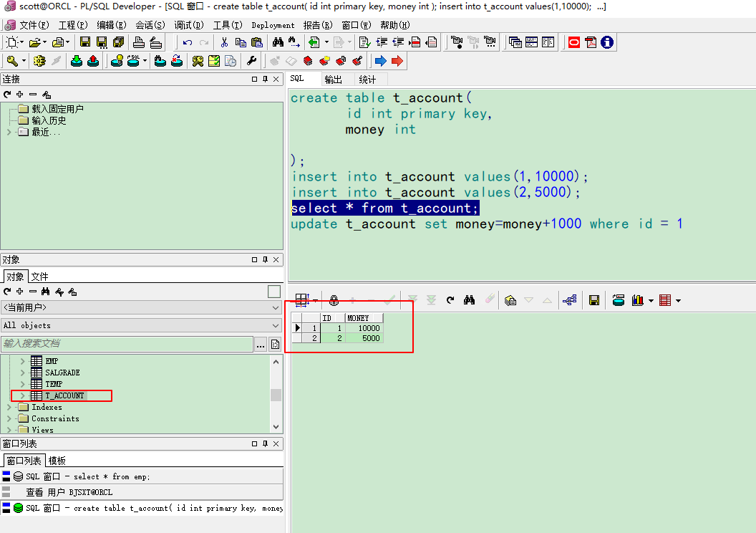Click the blue info icon
The image size is (756, 533).
pyautogui.click(x=607, y=42)
